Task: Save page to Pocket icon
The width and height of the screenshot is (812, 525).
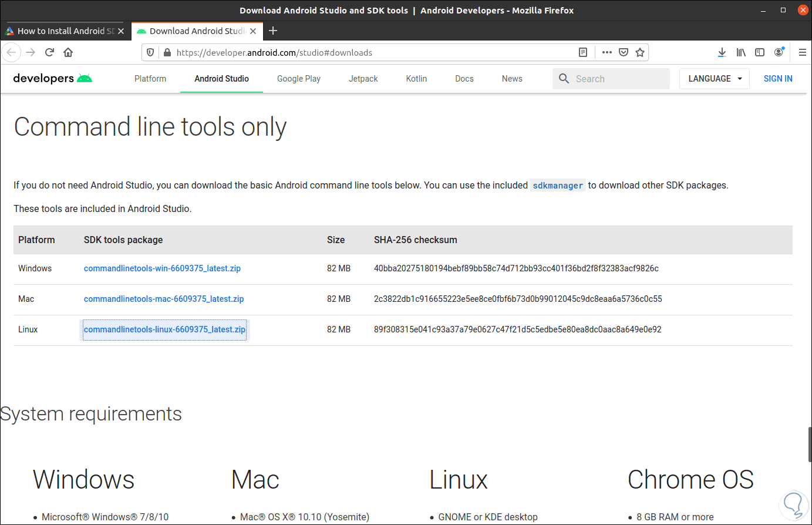Action: (624, 52)
